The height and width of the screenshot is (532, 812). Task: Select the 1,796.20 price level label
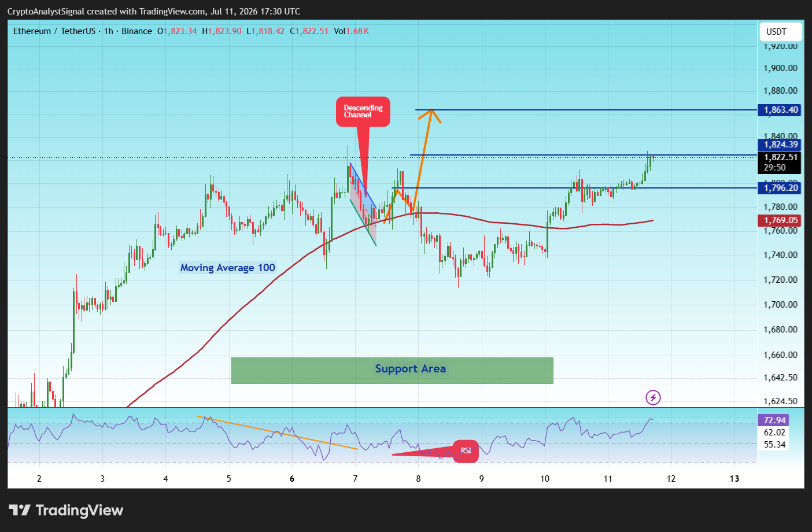pos(780,187)
